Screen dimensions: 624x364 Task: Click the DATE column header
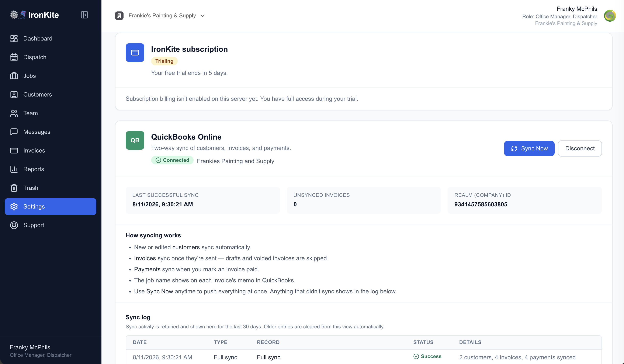point(140,342)
